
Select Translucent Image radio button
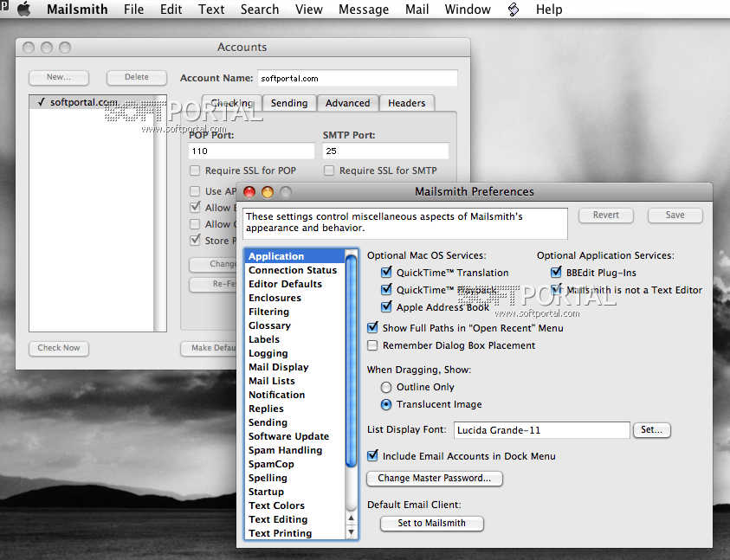pyautogui.click(x=386, y=404)
